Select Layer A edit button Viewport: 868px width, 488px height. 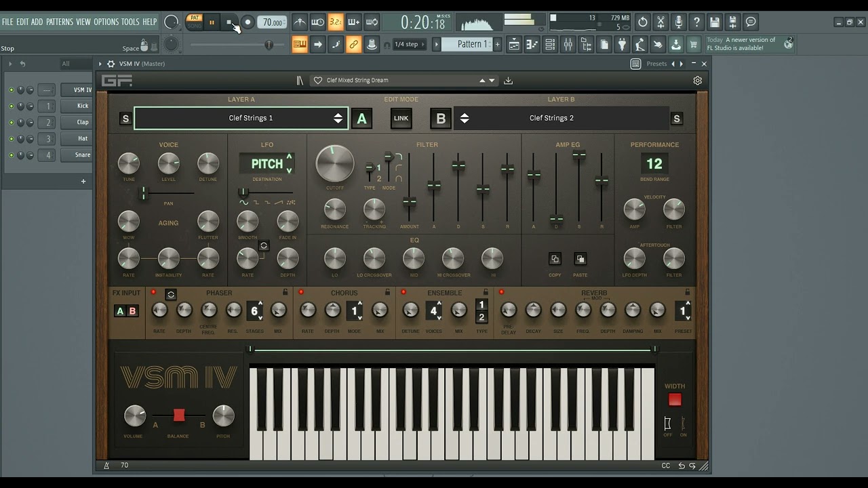361,119
